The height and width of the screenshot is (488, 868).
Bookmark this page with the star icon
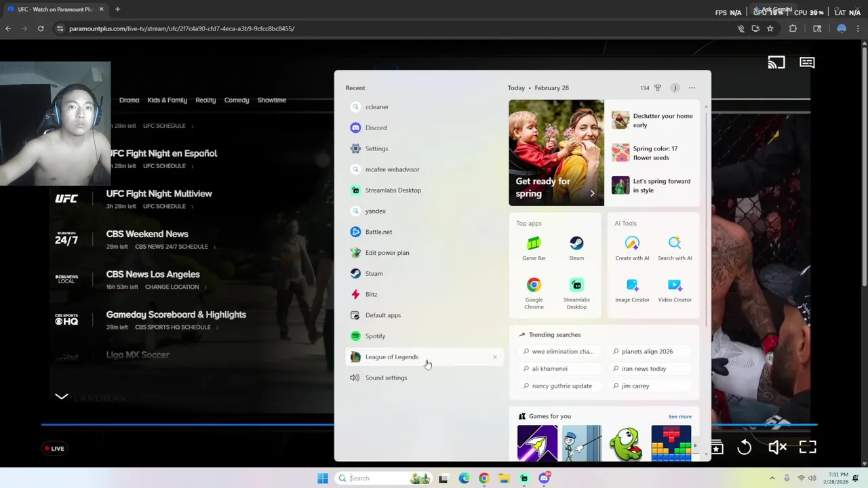[x=770, y=28]
